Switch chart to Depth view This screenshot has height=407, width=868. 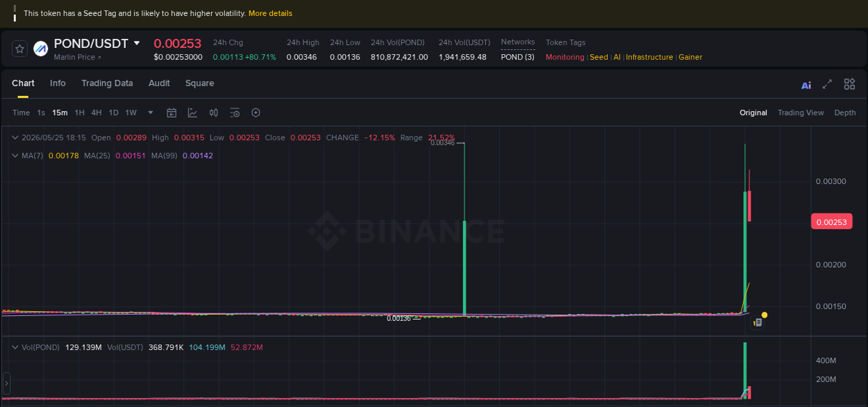(x=845, y=113)
